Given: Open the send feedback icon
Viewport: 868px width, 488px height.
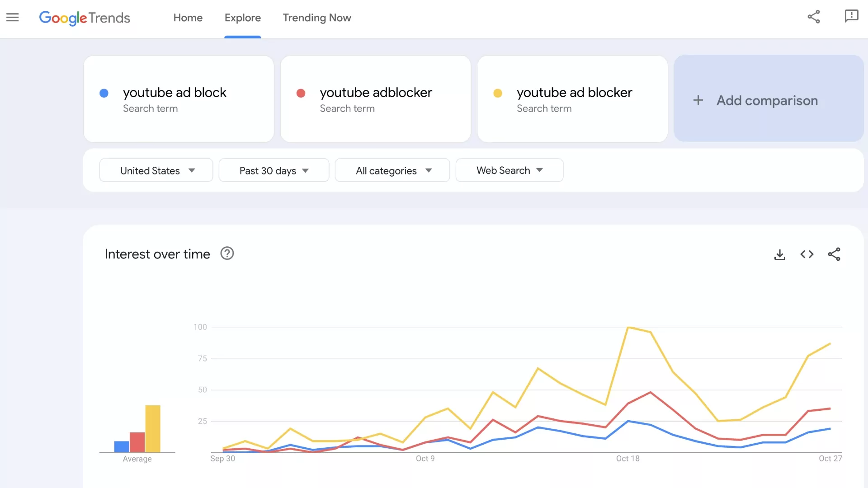Looking at the screenshot, I should (x=851, y=17).
